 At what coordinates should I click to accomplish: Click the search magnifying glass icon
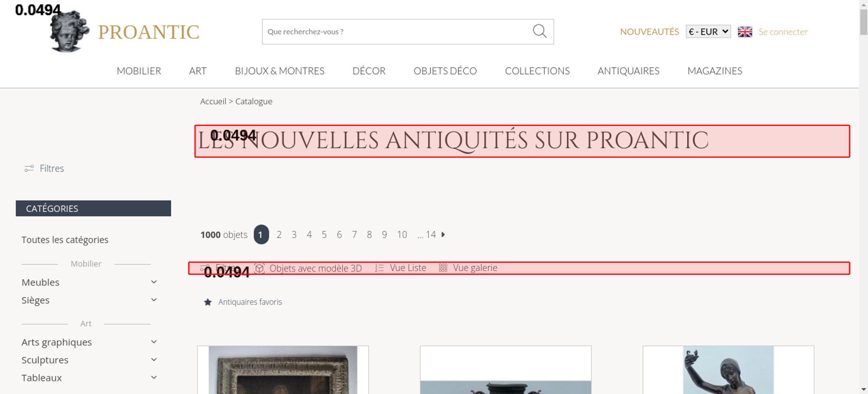coord(539,31)
